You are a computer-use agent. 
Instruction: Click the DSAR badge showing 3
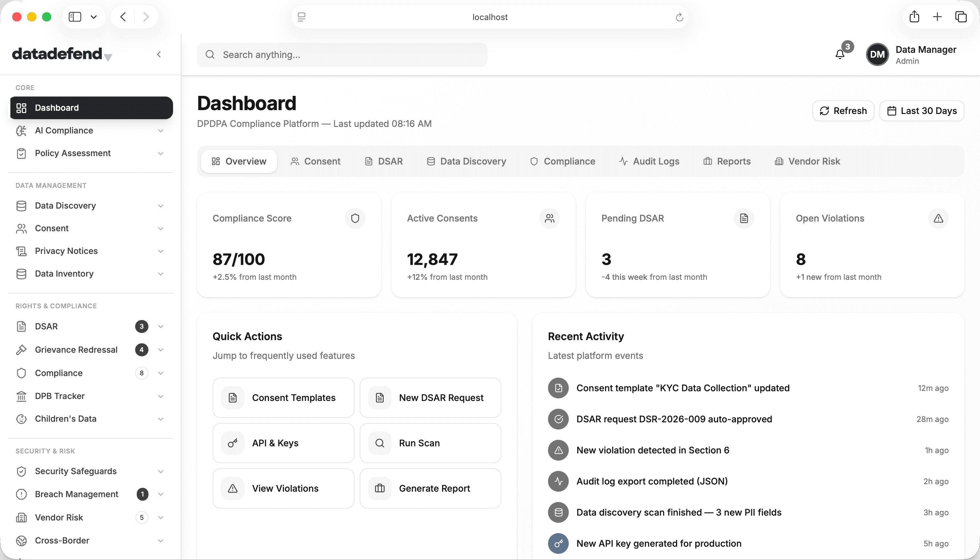pos(142,326)
